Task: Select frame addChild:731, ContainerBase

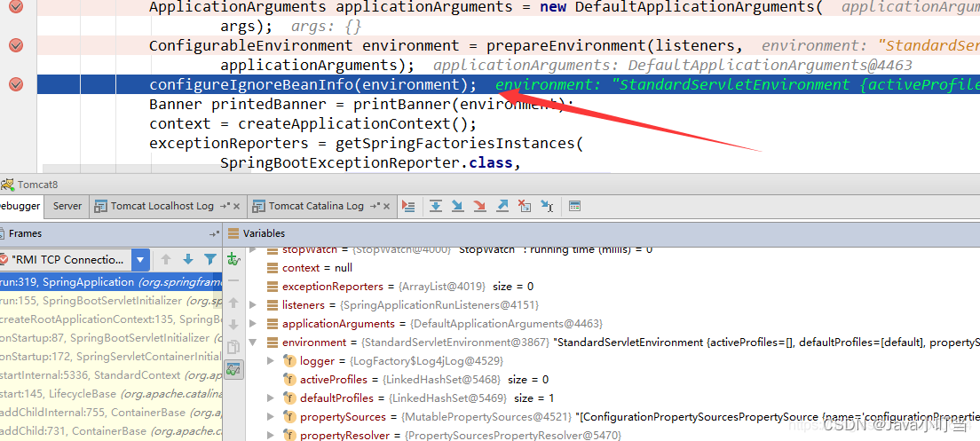Action: (x=111, y=431)
